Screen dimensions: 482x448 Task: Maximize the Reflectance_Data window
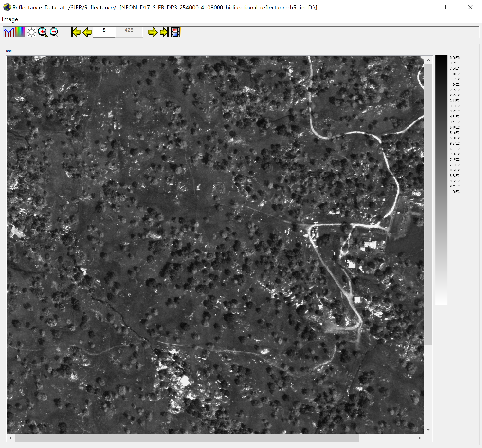[448, 7]
